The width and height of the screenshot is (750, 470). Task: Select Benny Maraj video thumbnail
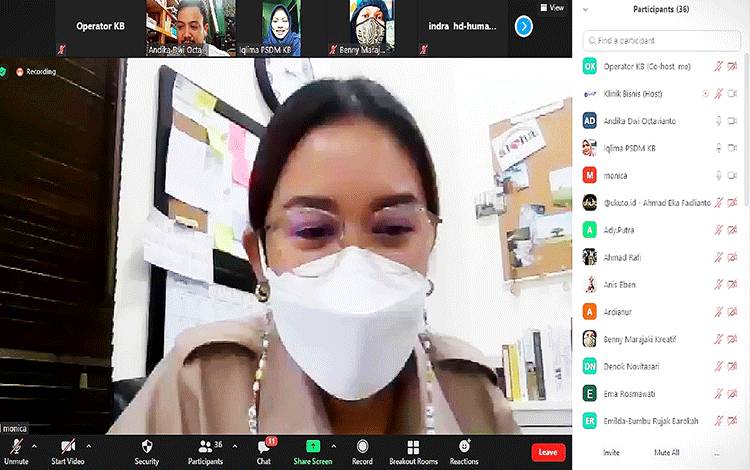[370, 28]
